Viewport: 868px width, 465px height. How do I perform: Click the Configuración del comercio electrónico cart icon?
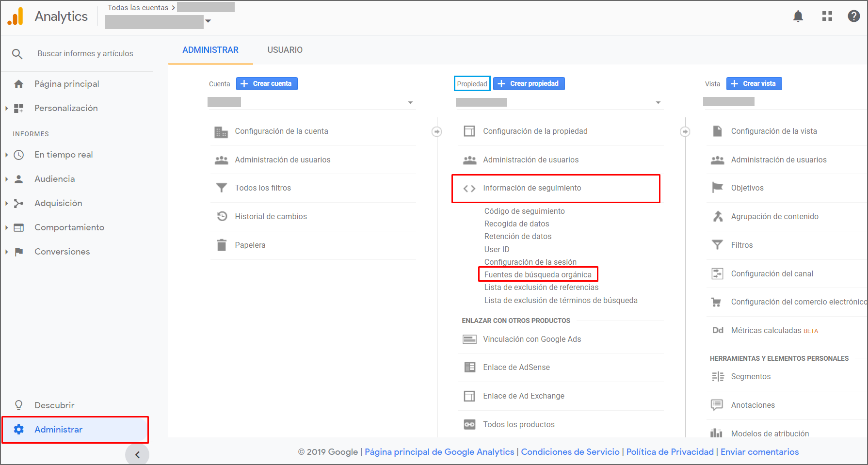pos(716,302)
